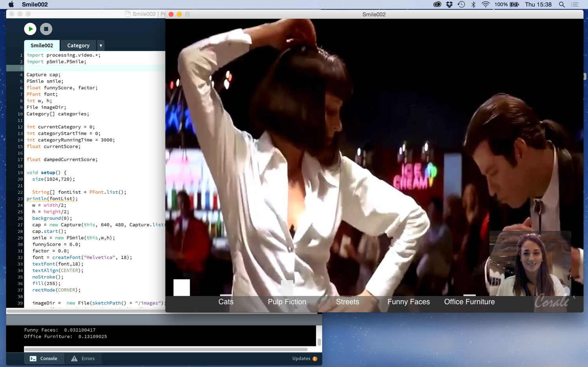Open Spotlight search

562,4
